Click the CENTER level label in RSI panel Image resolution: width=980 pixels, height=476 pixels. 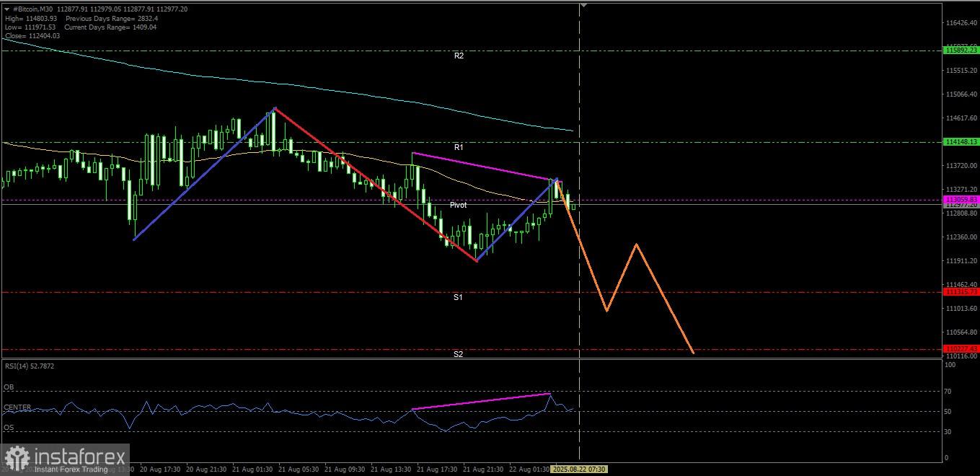(17, 407)
